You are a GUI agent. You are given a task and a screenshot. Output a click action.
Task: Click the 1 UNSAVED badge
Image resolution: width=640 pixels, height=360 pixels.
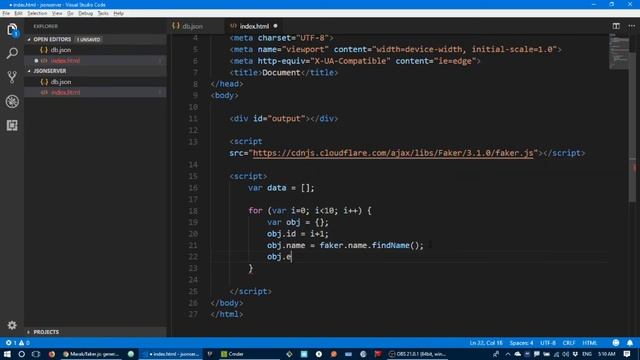coord(89,40)
